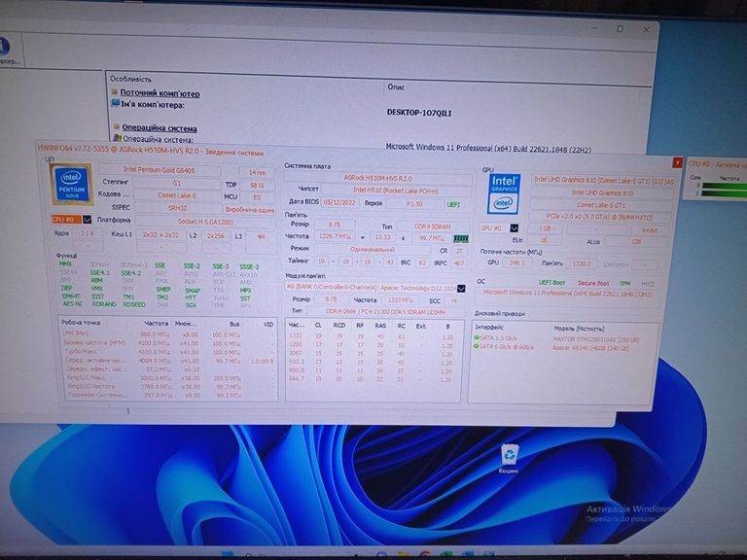Click the memory frequency 1329.7 МГц field
747x560 pixels.
point(334,236)
